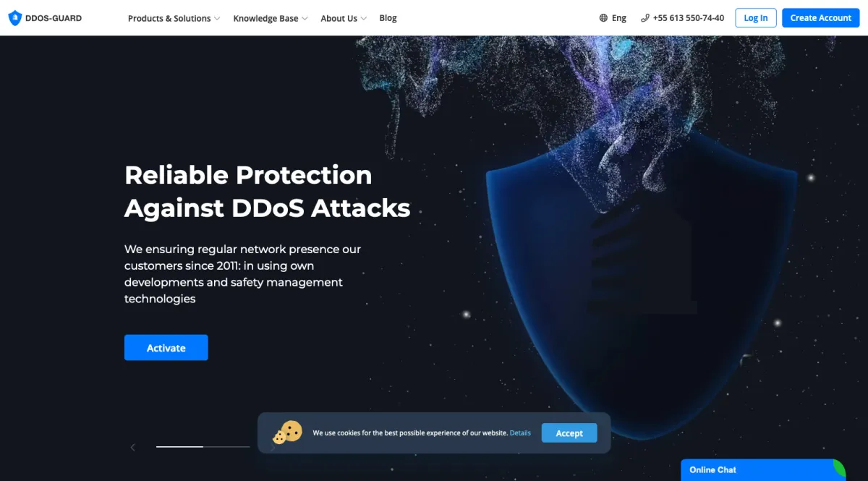Open the cookie Details link
The height and width of the screenshot is (481, 868).
tap(520, 433)
